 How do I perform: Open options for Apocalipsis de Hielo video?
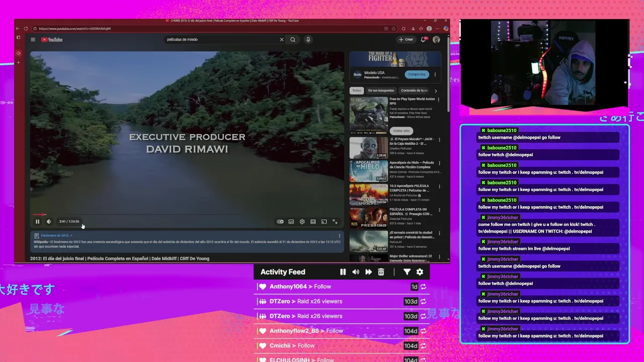tap(439, 163)
